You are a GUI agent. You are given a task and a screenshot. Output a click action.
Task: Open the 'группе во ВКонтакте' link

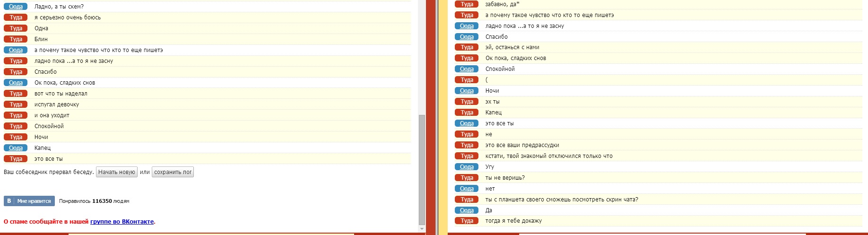122,221
